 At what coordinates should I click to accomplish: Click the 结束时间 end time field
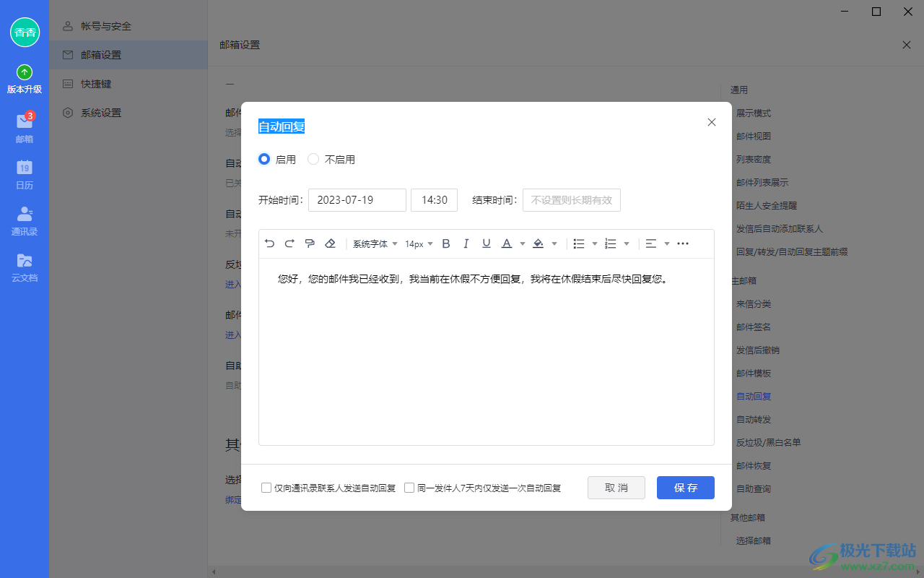click(x=572, y=200)
